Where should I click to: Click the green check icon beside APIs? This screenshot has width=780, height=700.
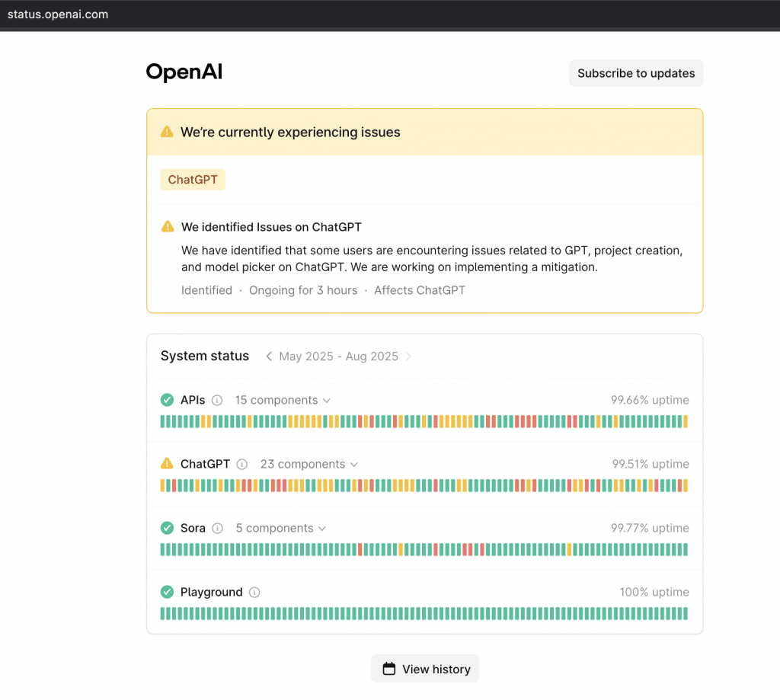tap(167, 400)
